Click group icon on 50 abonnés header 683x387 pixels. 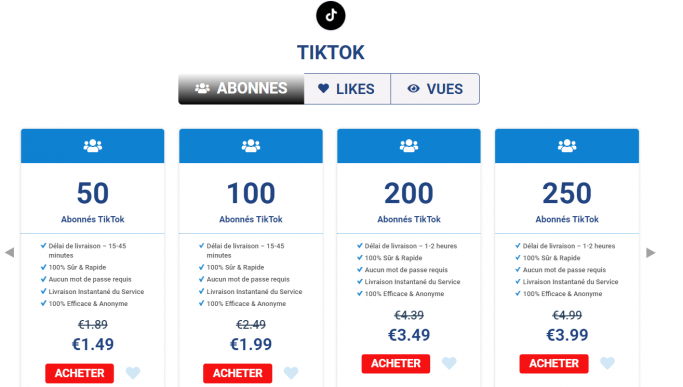[93, 146]
